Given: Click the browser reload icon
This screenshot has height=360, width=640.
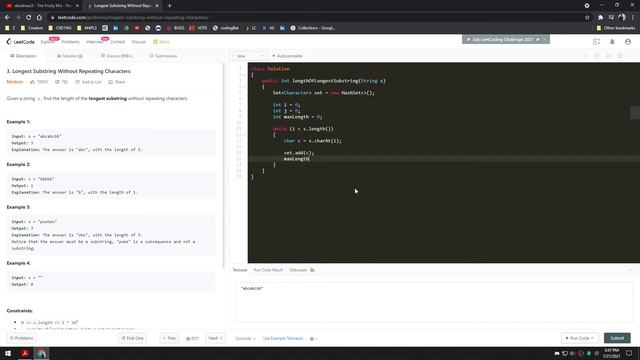Looking at the screenshot, I should [x=29, y=18].
